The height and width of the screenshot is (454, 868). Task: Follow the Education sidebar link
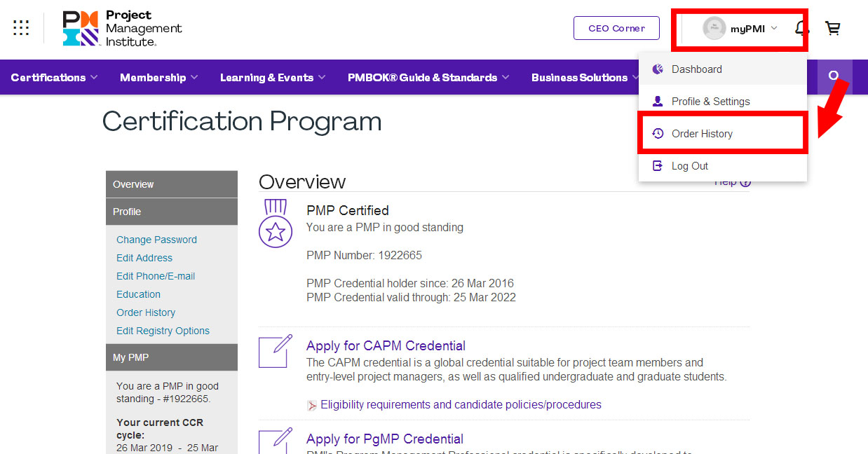point(138,294)
